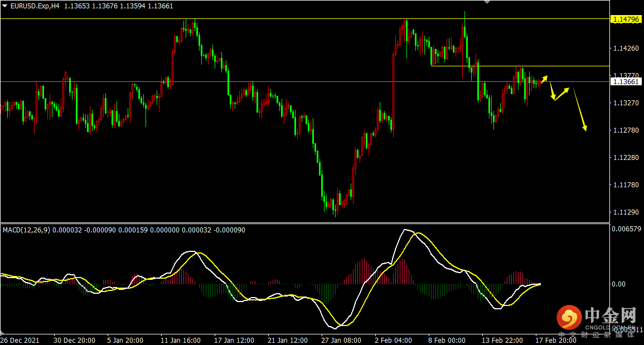
Task: Select the 1.13661 current price tag
Action: [x=627, y=82]
